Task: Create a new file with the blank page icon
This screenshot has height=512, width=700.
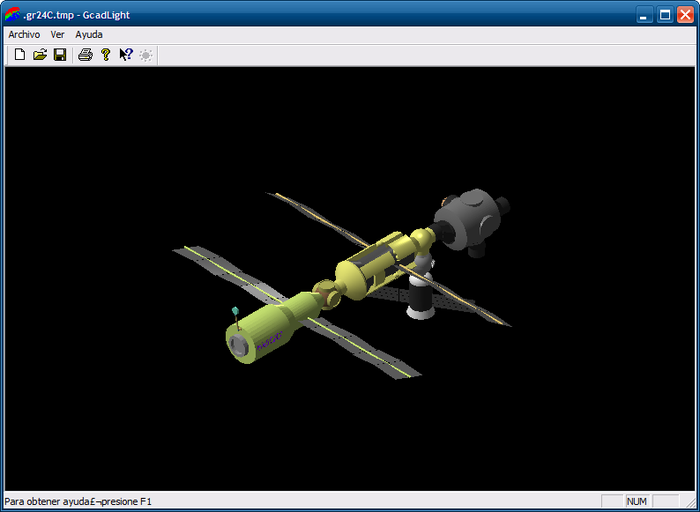Action: (20, 54)
